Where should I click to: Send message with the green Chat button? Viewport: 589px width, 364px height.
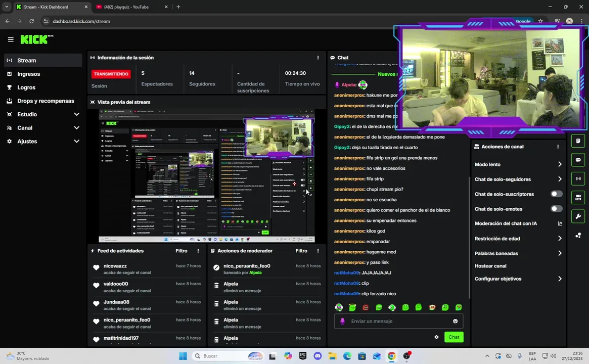point(454,337)
